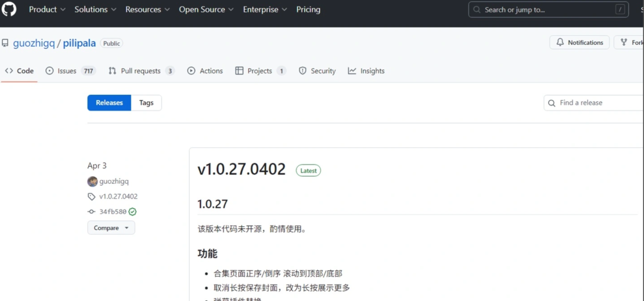The height and width of the screenshot is (301, 644).
Task: Focus the Search or jump to field
Action: 549,10
